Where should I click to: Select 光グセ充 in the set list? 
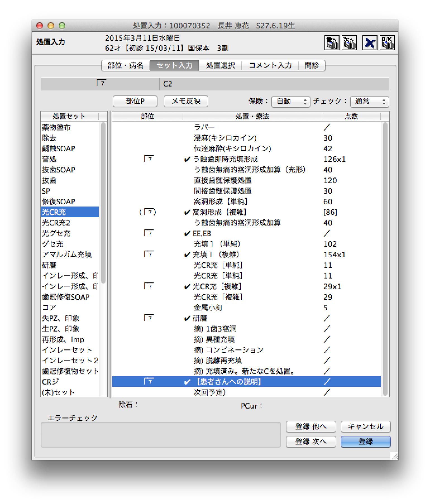coord(70,234)
